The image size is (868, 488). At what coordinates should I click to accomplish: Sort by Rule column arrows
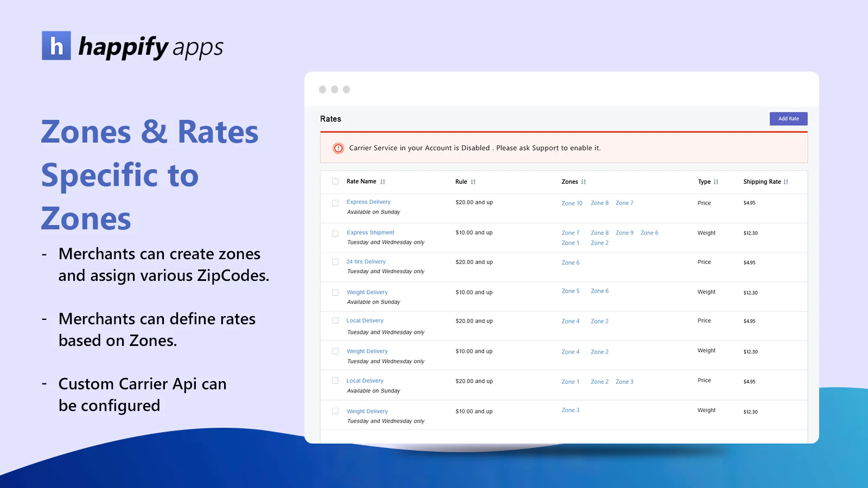[x=473, y=182]
